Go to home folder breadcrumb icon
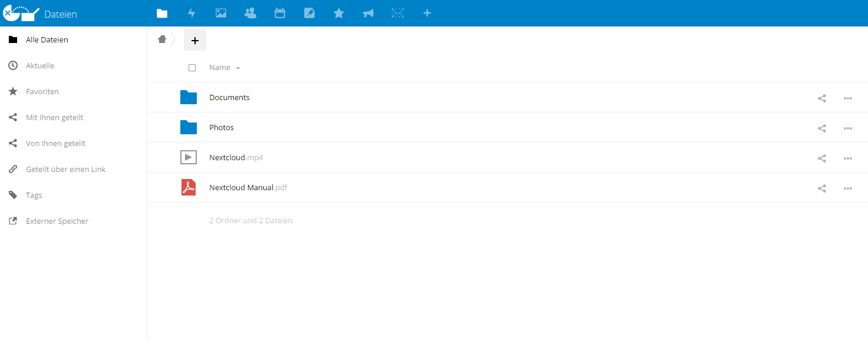The height and width of the screenshot is (341, 868). tap(162, 39)
